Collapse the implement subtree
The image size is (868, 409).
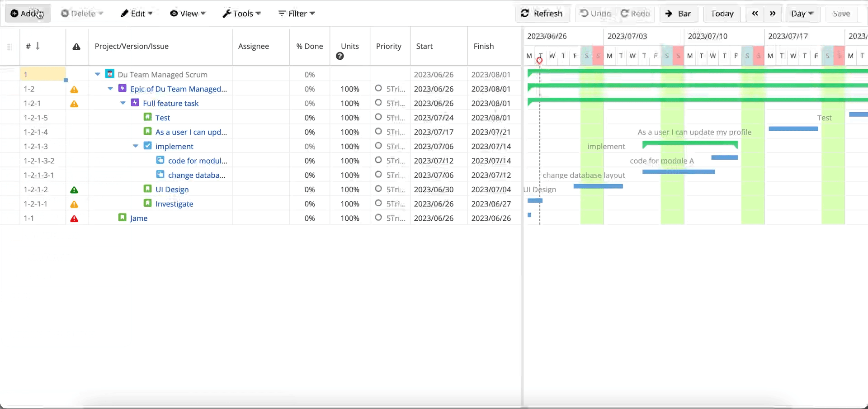pyautogui.click(x=135, y=146)
